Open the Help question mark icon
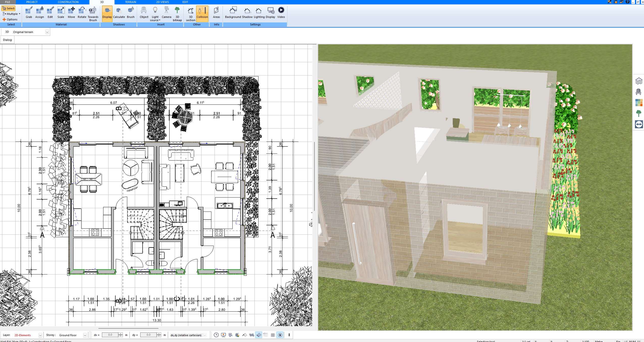644x342 pixels. tap(628, 2)
